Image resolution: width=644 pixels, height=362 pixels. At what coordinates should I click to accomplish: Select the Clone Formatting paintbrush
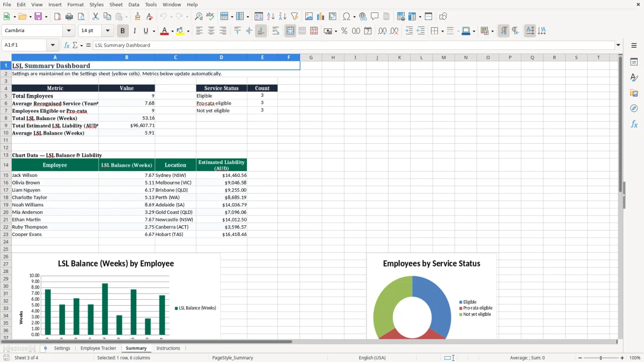click(x=137, y=17)
